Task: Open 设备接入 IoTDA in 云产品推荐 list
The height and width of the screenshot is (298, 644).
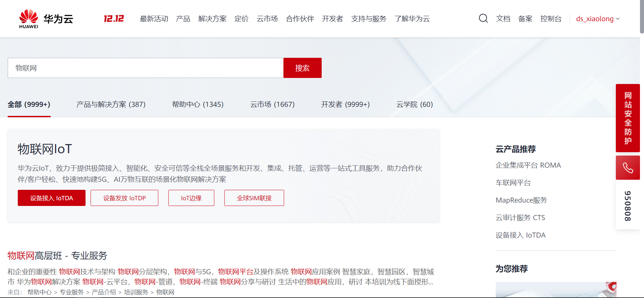Action: [x=521, y=235]
